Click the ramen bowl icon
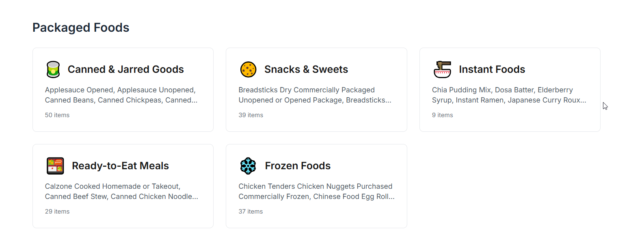 [x=442, y=70]
